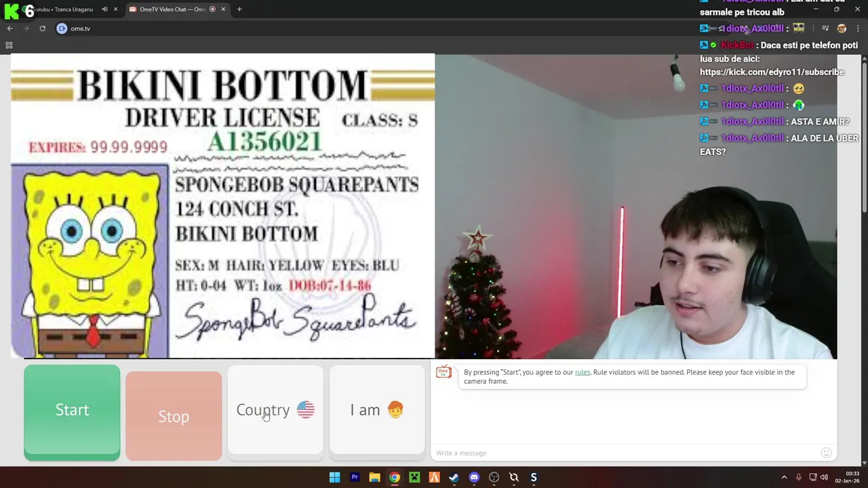The width and height of the screenshot is (868, 488).
Task: Close the Tzanca Uraganu browser tab
Action: coord(115,9)
